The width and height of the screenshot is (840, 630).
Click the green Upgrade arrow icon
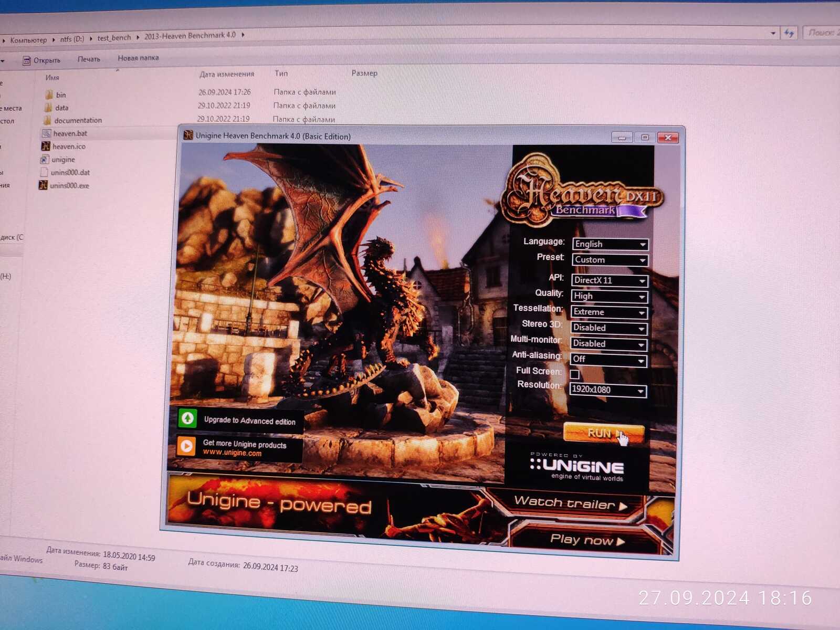point(187,418)
